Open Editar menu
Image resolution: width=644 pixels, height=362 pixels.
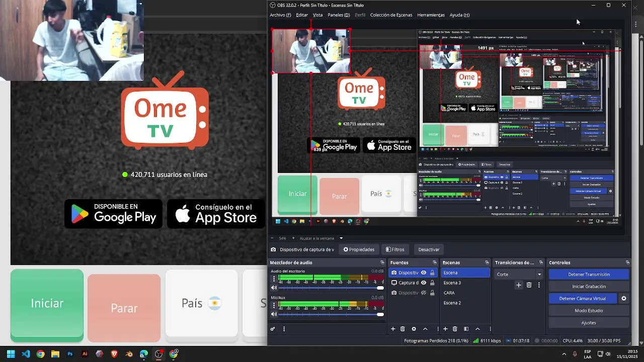click(x=302, y=15)
